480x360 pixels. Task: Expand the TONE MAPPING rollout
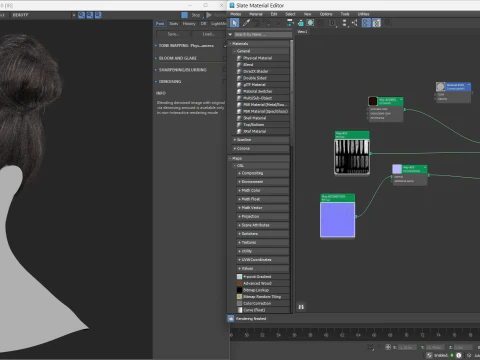click(x=156, y=46)
